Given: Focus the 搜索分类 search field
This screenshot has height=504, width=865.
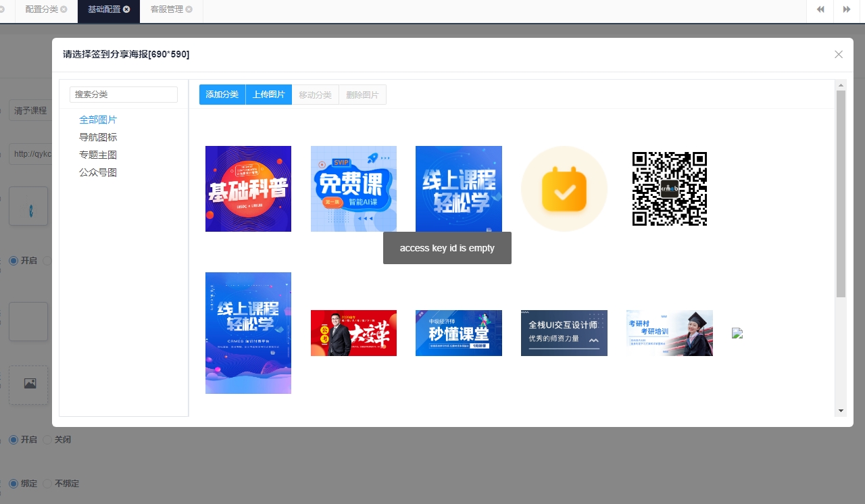Looking at the screenshot, I should coord(124,95).
